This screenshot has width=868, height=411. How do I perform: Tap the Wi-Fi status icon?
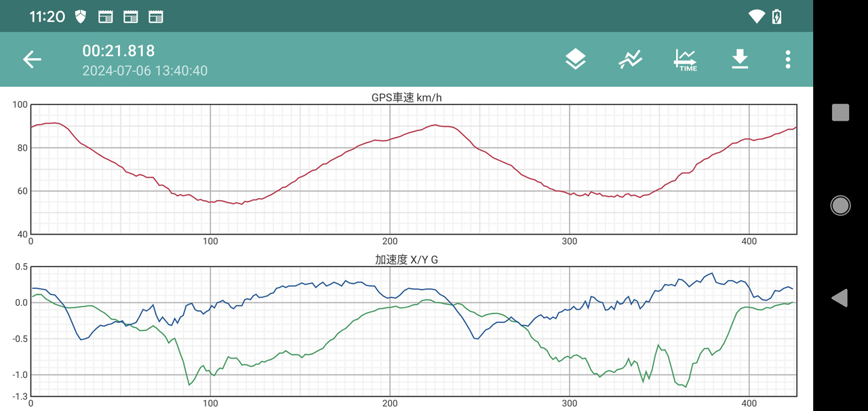coord(756,17)
